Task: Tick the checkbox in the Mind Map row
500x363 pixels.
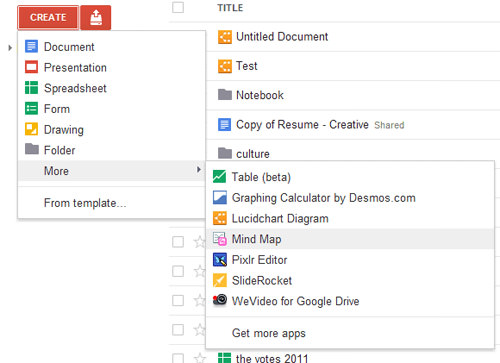Action: pyautogui.click(x=178, y=242)
